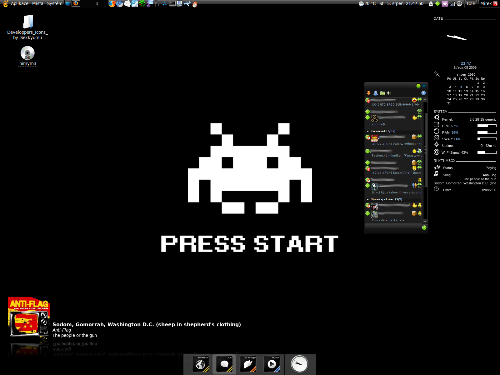The height and width of the screenshot is (375, 500).
Task: Open the Developers_Icons folder on the desktop
Action: point(28,27)
